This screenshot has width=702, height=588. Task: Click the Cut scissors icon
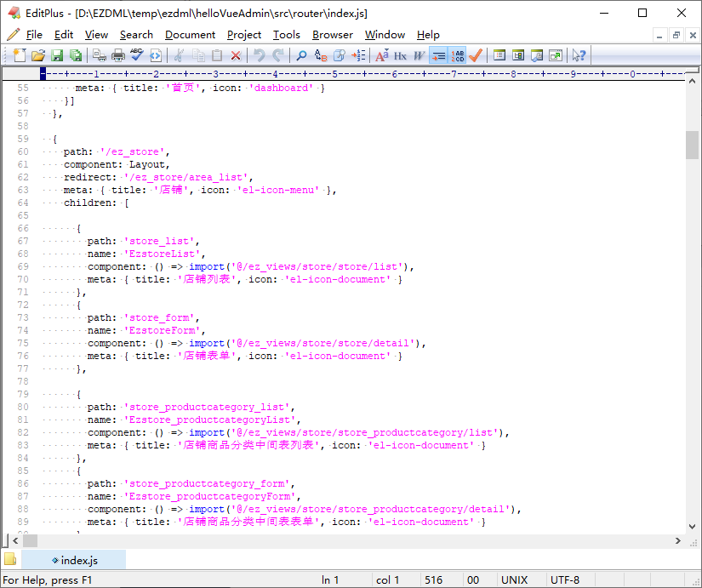[177, 54]
